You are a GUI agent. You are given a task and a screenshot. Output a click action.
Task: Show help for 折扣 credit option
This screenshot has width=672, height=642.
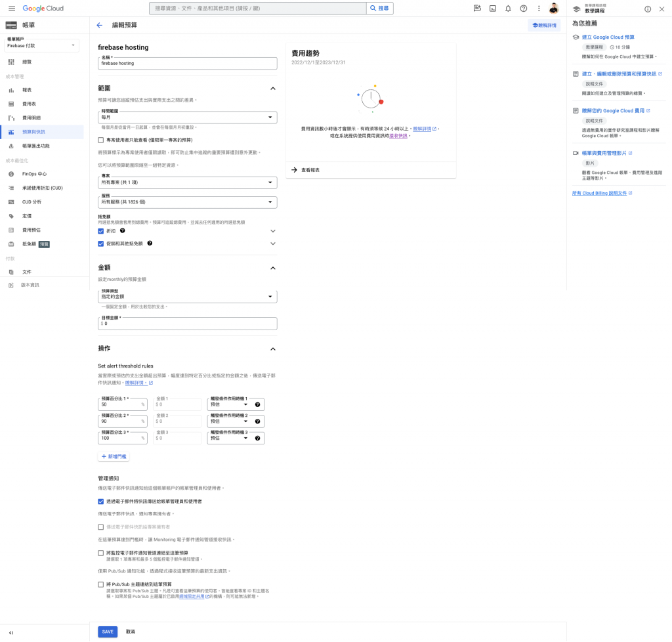pyautogui.click(x=122, y=230)
